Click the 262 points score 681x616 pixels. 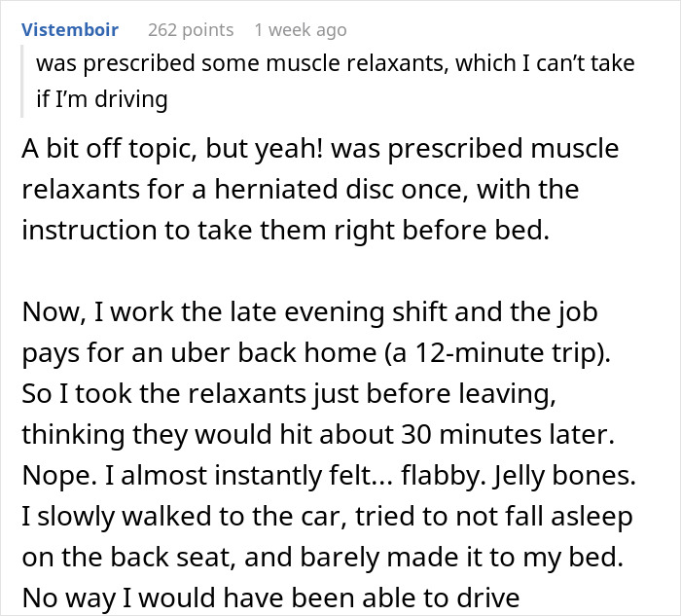point(191,30)
